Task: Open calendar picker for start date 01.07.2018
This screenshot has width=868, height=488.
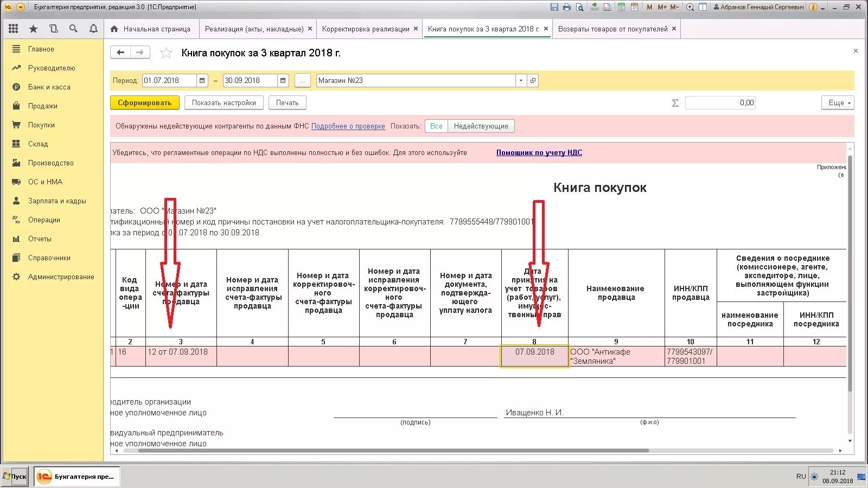Action: [202, 80]
